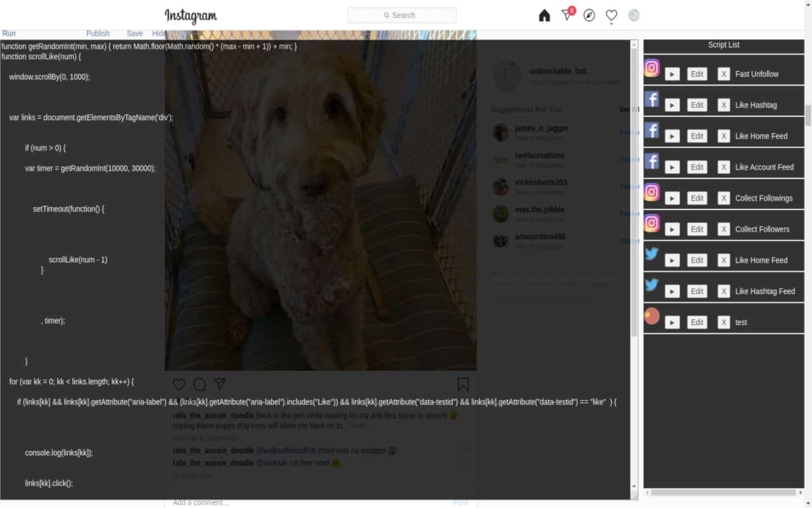
Task: Open suggested user adacordero480
Action: pos(540,236)
